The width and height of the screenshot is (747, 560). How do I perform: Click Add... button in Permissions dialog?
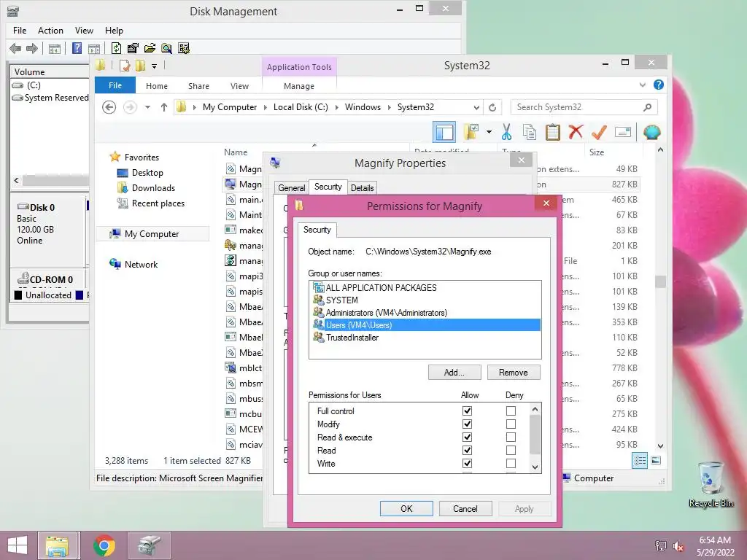pos(454,373)
